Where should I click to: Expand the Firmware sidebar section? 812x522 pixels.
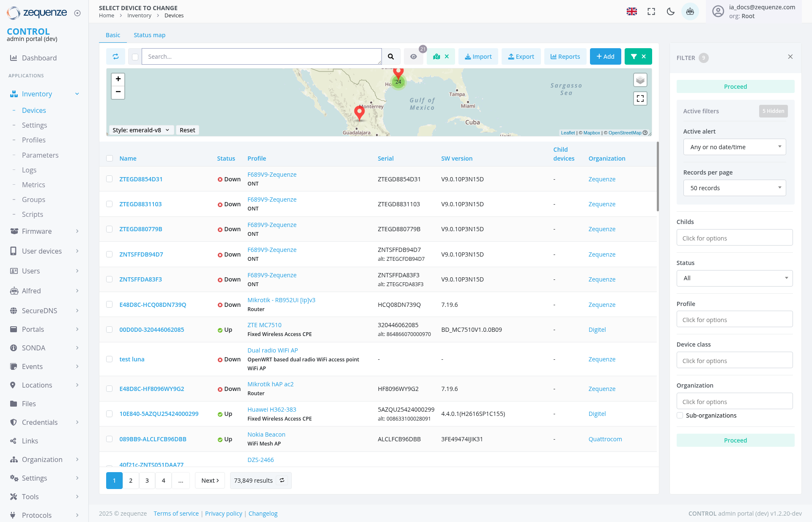point(77,231)
